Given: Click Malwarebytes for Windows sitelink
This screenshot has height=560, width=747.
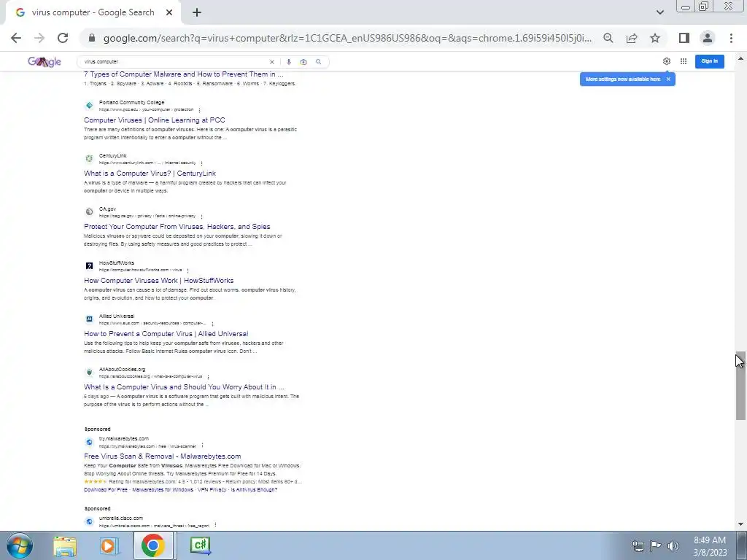Looking at the screenshot, I should pos(163,489).
